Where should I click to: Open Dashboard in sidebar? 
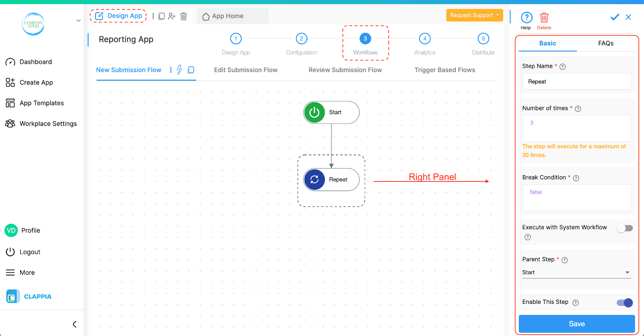tap(29, 62)
